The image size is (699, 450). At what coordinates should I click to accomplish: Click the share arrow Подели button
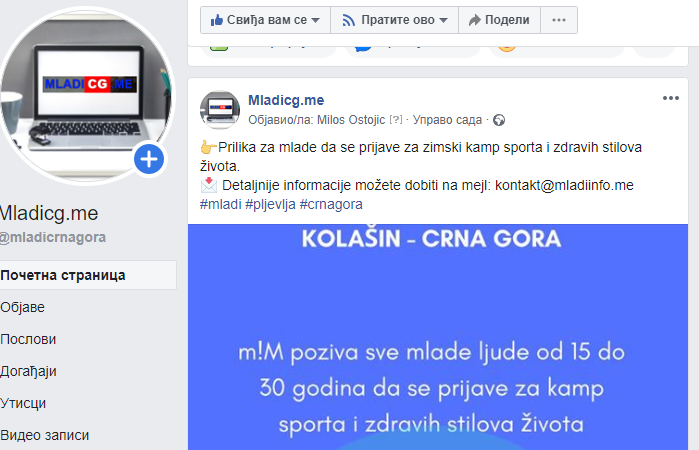[499, 20]
